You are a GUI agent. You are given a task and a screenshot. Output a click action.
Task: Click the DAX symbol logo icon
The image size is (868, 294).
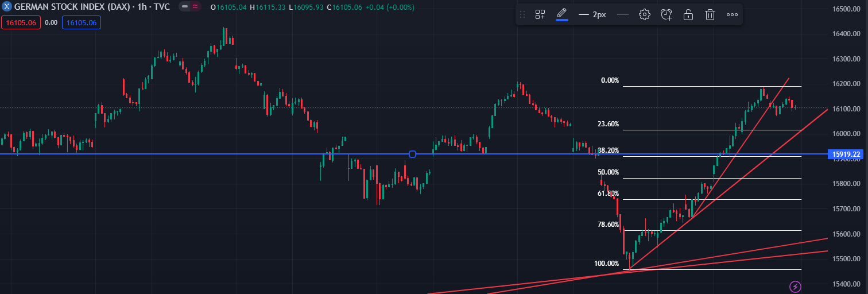click(x=7, y=7)
